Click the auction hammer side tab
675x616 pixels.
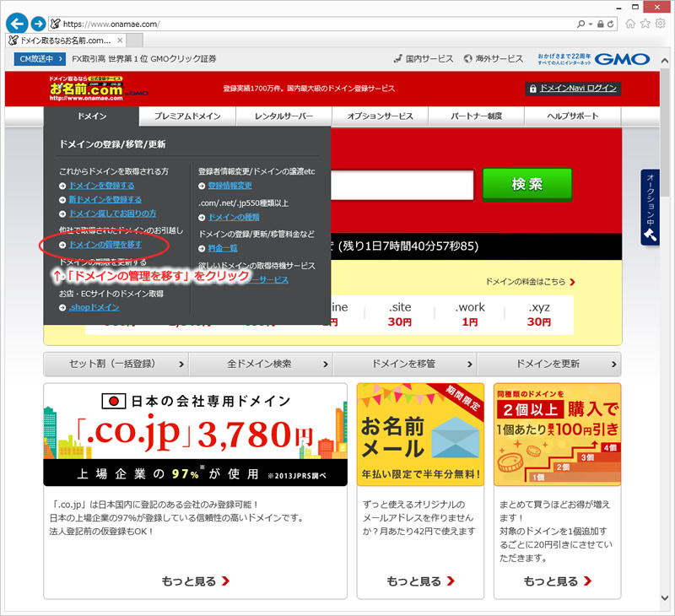650,208
